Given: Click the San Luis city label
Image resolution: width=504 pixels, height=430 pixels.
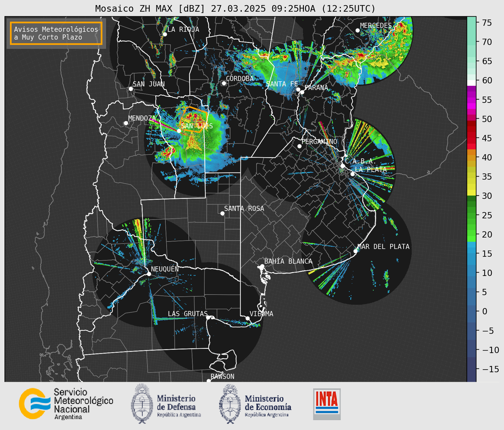Looking at the screenshot, I should [x=197, y=126].
